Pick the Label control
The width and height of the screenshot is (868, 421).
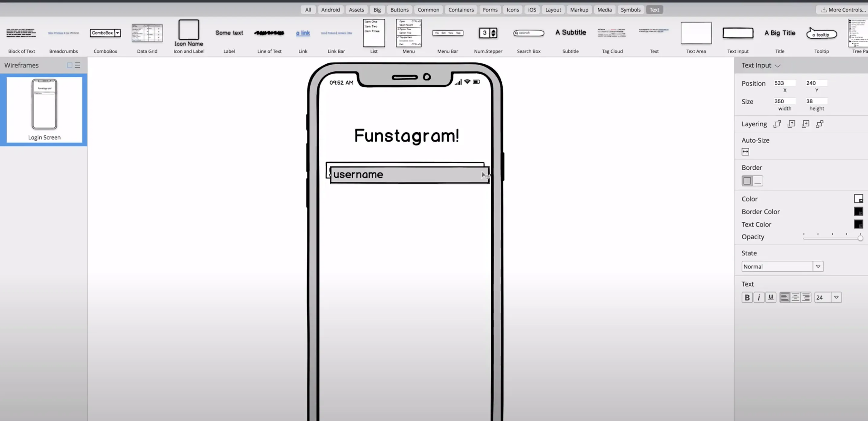coord(229,37)
